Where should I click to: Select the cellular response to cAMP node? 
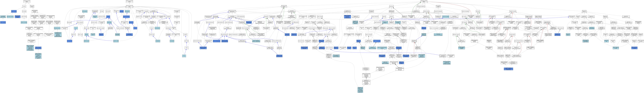pos(616,48)
